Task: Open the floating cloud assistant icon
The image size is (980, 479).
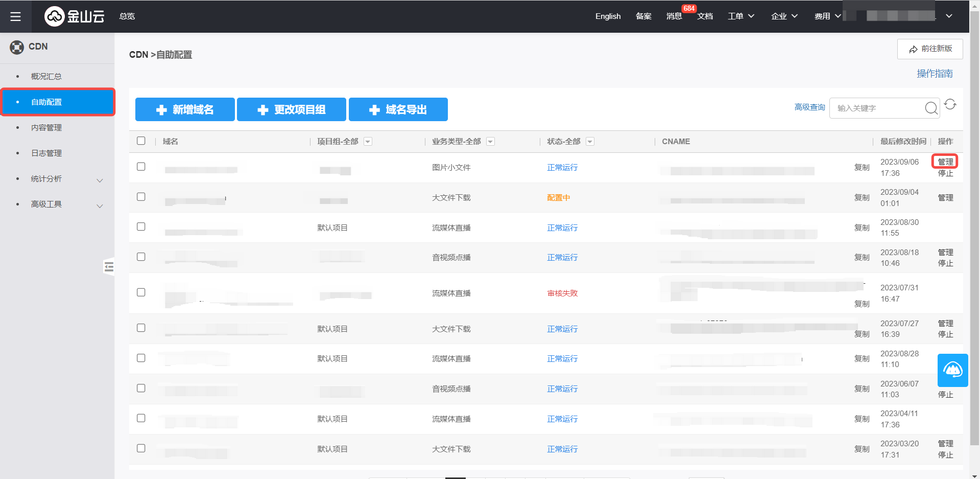Action: (x=952, y=370)
